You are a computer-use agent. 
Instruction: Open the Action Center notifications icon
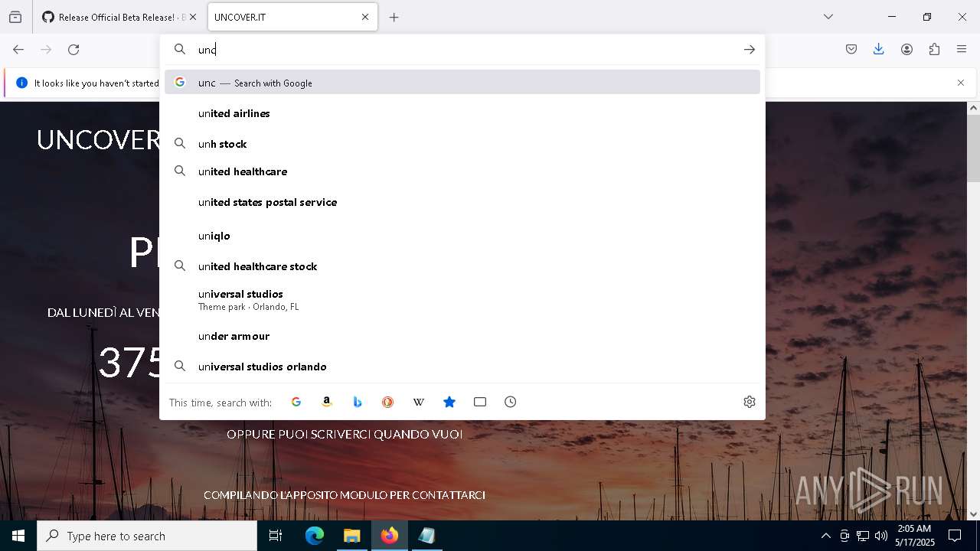(x=955, y=536)
